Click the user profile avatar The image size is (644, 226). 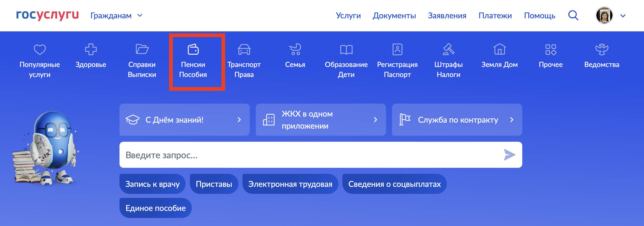[x=604, y=15]
